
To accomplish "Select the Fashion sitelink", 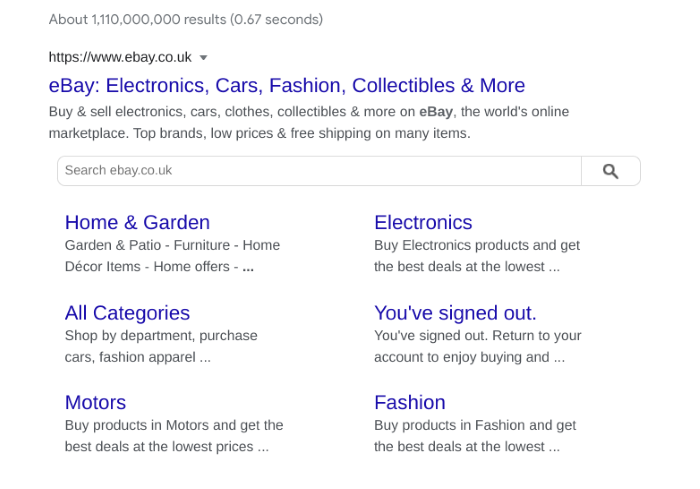I will coord(409,402).
